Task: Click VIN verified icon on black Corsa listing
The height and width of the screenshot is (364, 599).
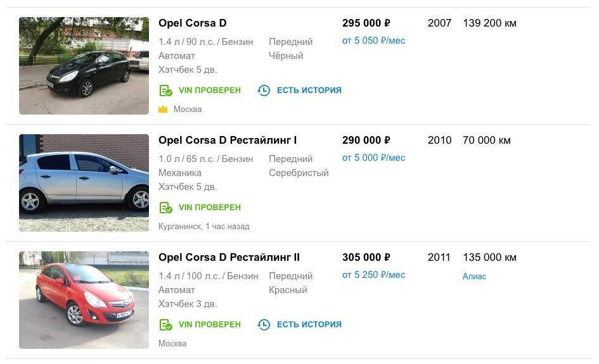Action: [165, 91]
